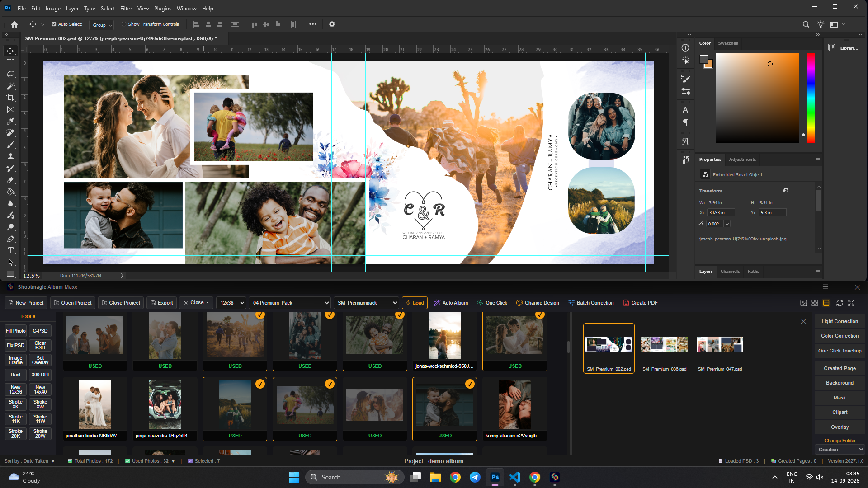Open the Filter menu
The image size is (868, 488).
[x=126, y=8]
